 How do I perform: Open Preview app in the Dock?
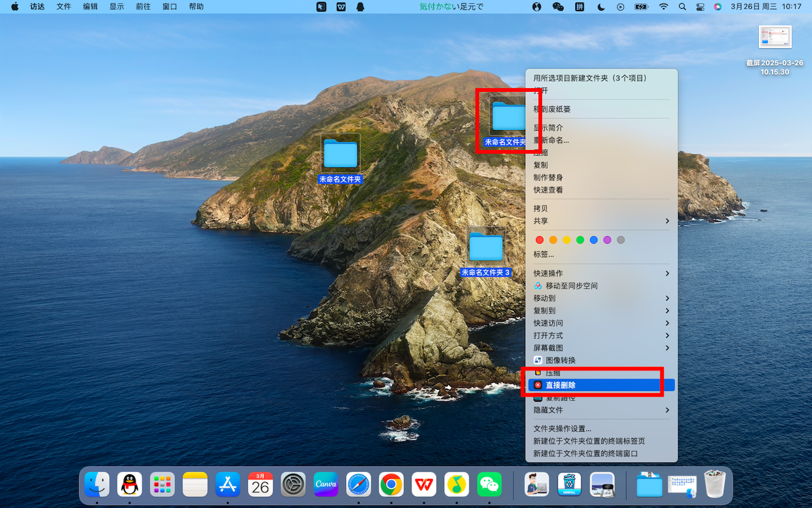[602, 484]
